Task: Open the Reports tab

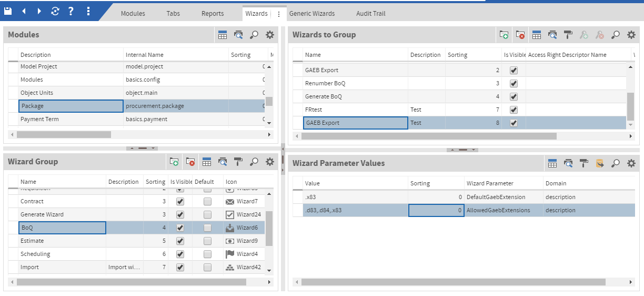Action: coord(213,14)
